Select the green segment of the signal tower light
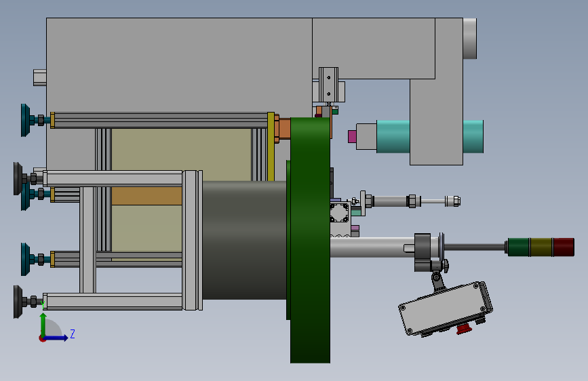This screenshot has width=588, height=381. click(518, 247)
